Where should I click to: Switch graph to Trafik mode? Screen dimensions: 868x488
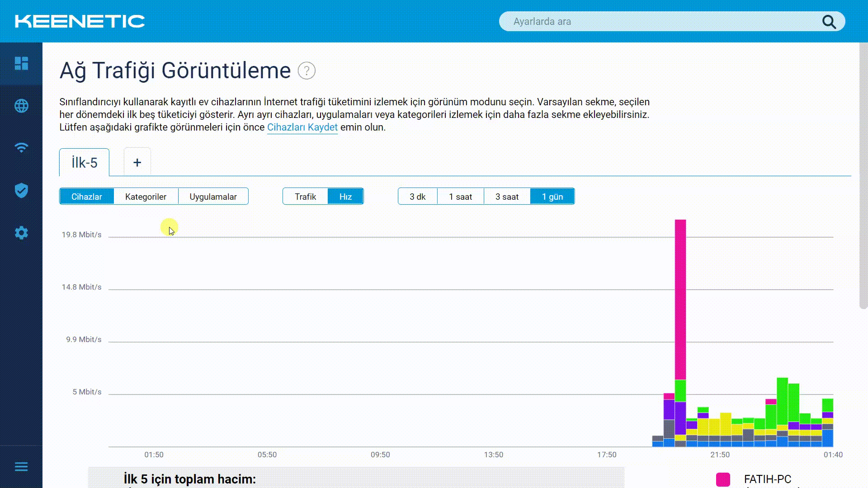(x=305, y=197)
